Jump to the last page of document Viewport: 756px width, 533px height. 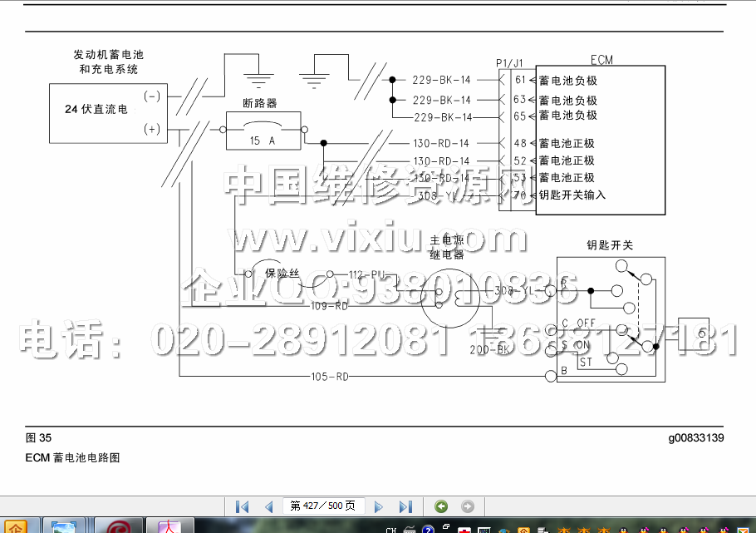[x=405, y=506]
